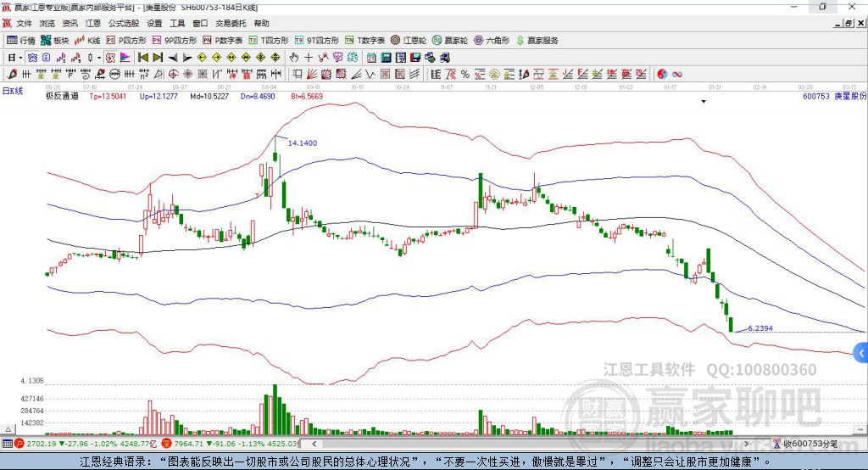Click the small black triangle chart marker
Screen dimensions: 868x470
click(704, 102)
